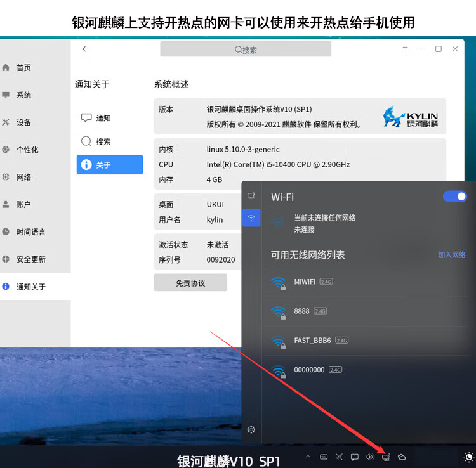The height and width of the screenshot is (468, 476).
Task: Toggle the Wi-Fi switch off
Action: point(454,197)
